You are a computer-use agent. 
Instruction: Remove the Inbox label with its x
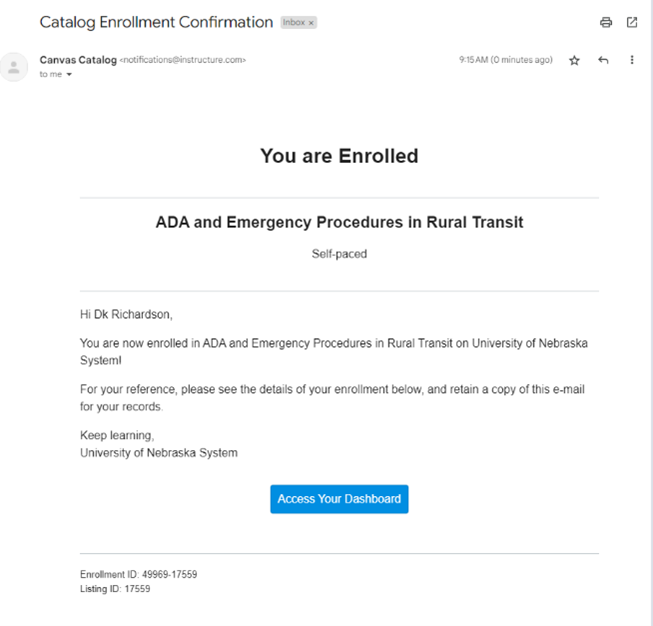tap(311, 23)
